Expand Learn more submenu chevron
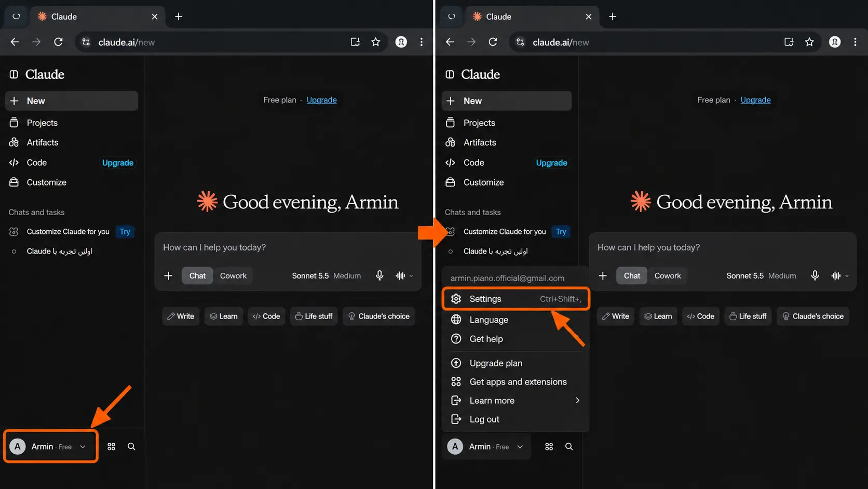Screen dimensions: 868x489 (577, 400)
